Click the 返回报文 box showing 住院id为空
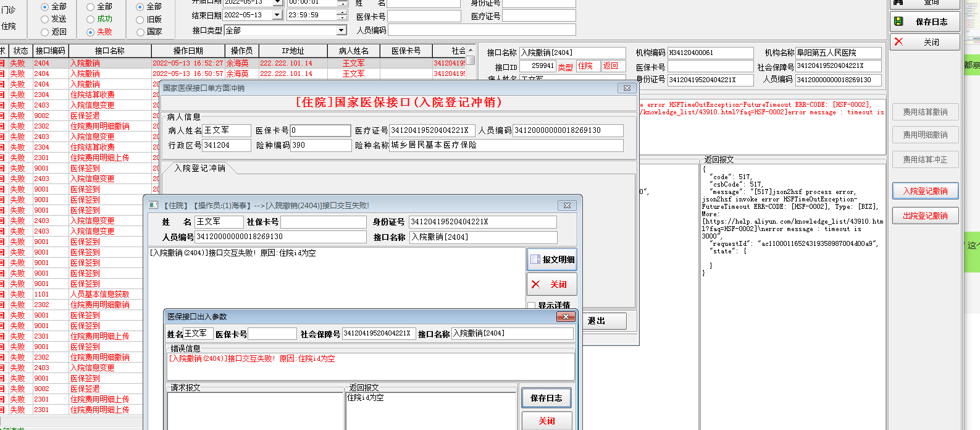Screen dimensions: 980x430 click(x=431, y=411)
